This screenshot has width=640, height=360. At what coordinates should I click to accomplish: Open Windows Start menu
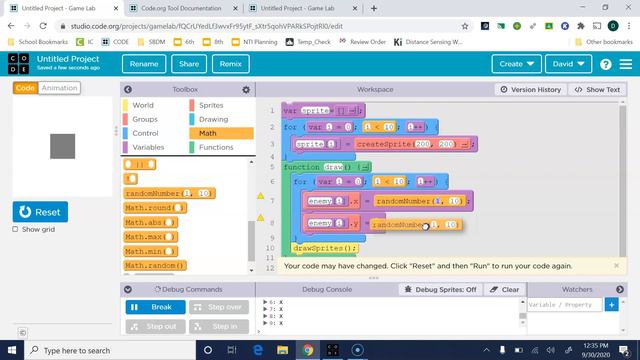tap(12, 350)
